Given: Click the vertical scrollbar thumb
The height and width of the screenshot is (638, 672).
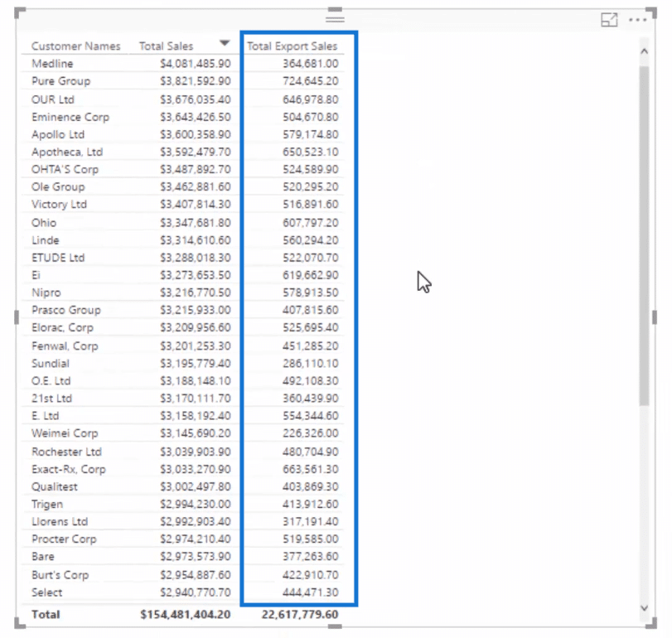Looking at the screenshot, I should point(644,235).
